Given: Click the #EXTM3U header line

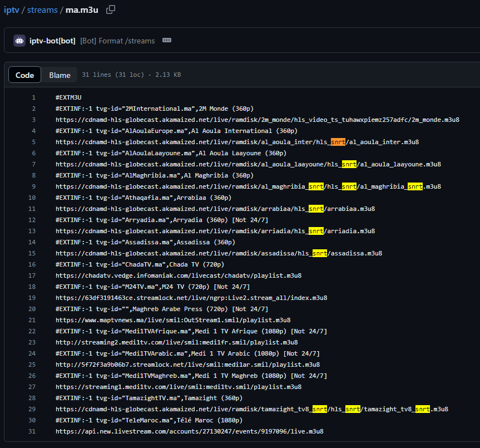Looking at the screenshot, I should pos(68,97).
